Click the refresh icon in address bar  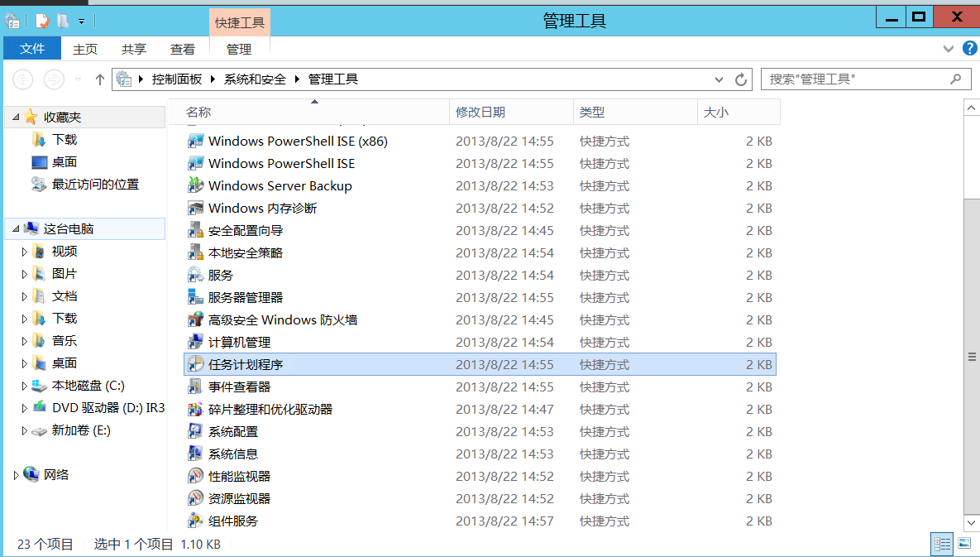pyautogui.click(x=741, y=79)
